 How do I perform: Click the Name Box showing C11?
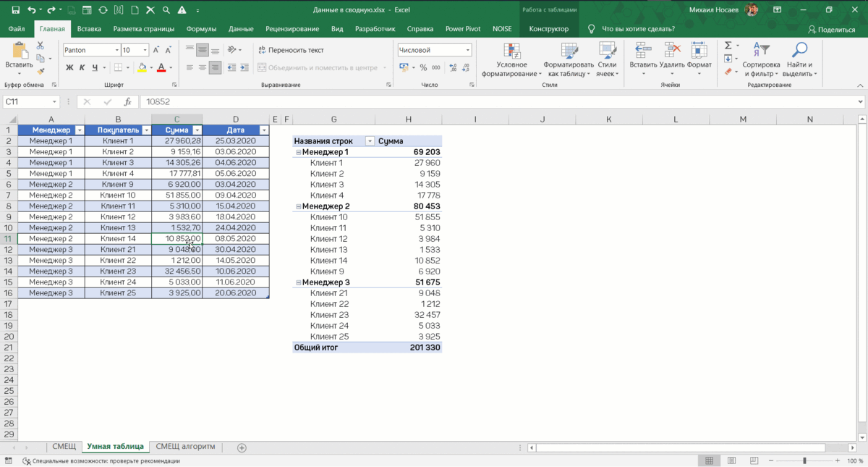(x=31, y=102)
